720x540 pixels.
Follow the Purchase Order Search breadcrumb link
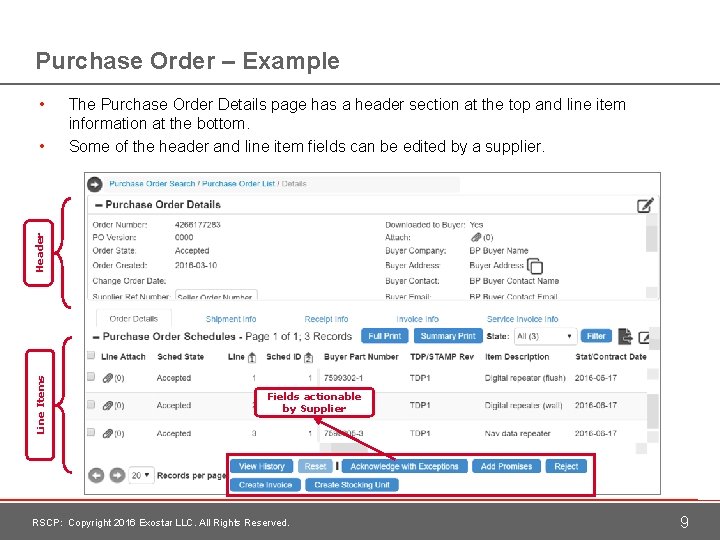tap(152, 184)
